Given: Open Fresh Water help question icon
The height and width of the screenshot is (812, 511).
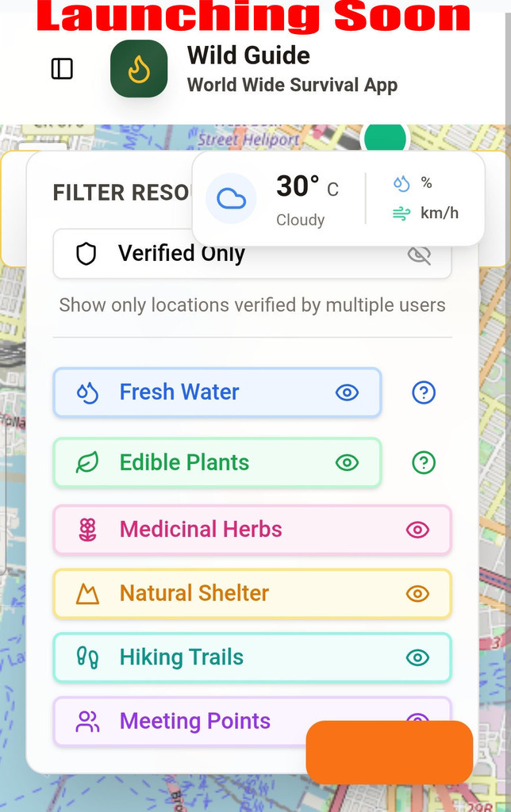Looking at the screenshot, I should click(424, 392).
